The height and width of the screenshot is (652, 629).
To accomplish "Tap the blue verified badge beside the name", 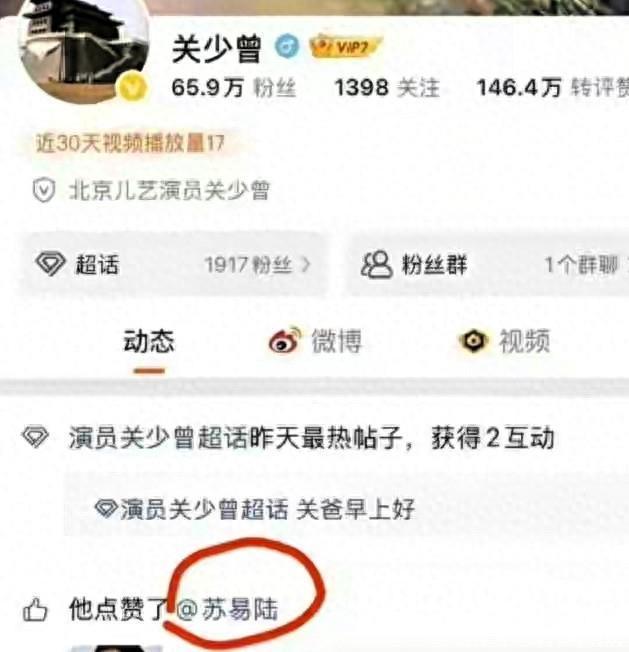I will [x=287, y=46].
